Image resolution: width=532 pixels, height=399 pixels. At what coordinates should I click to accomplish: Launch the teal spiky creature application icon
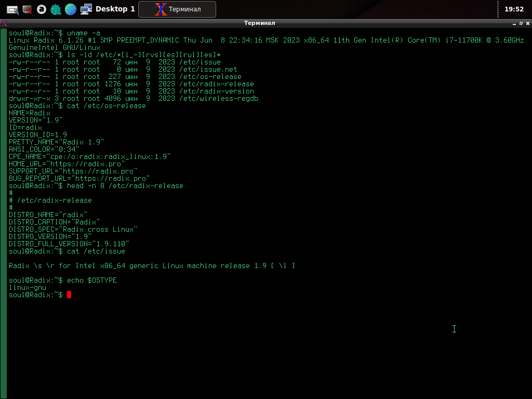pyautogui.click(x=56, y=9)
